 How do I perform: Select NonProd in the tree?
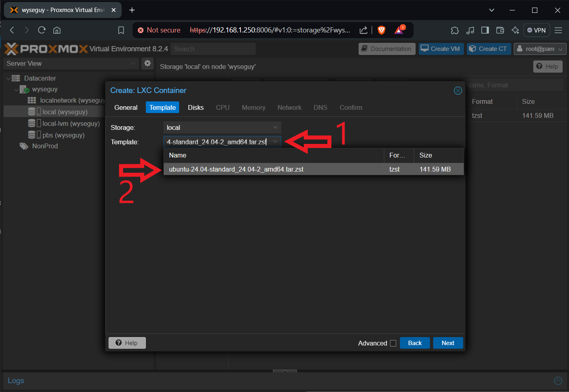45,146
